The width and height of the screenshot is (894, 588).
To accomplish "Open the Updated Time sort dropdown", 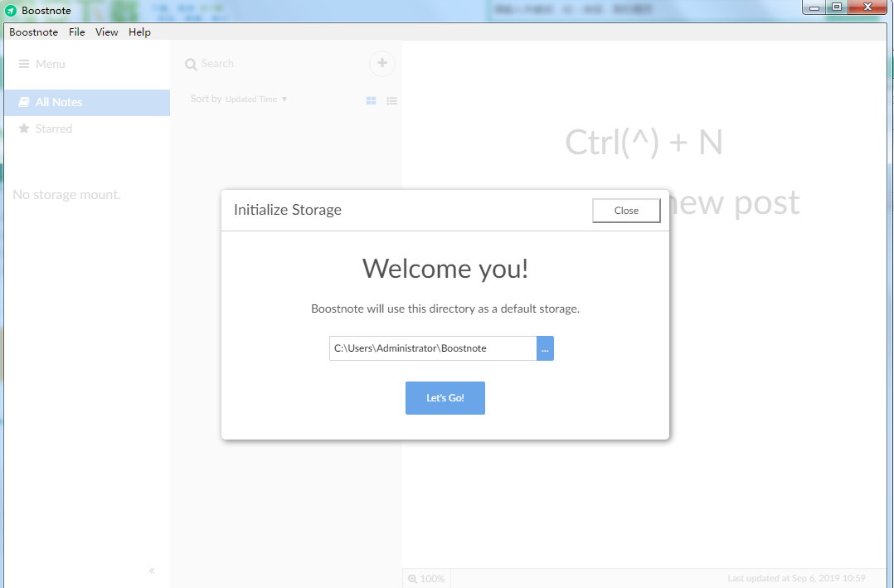I will pyautogui.click(x=255, y=99).
